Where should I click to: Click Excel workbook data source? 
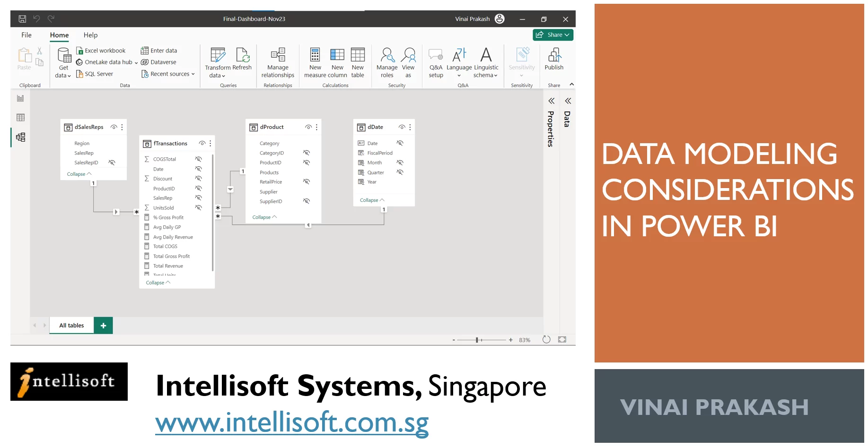101,51
